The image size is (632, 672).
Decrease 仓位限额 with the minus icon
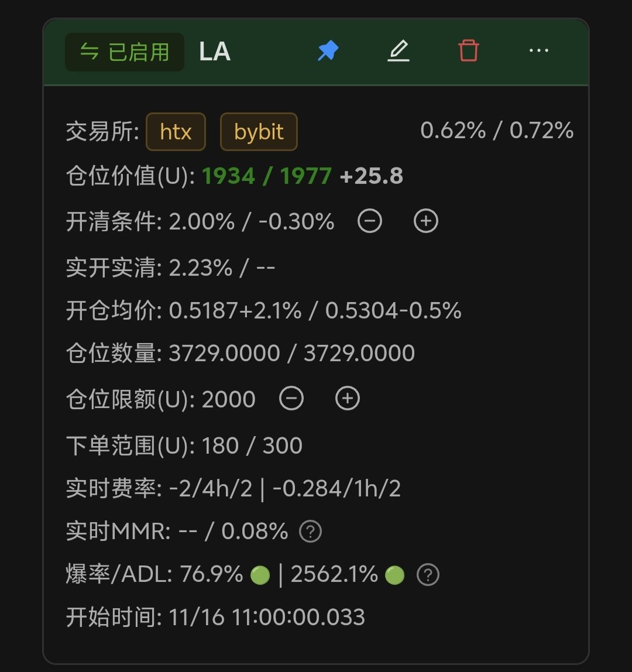(x=291, y=399)
